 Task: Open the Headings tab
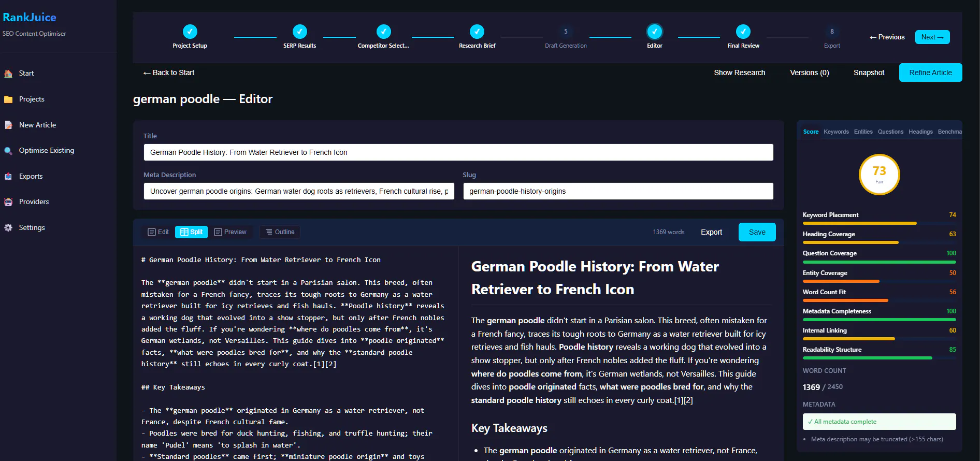(x=920, y=132)
